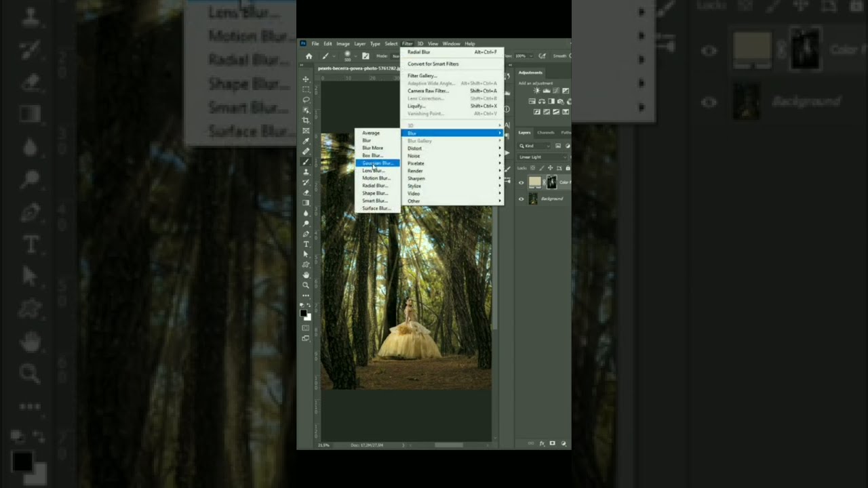Click the layer effects fx icon

(x=542, y=443)
